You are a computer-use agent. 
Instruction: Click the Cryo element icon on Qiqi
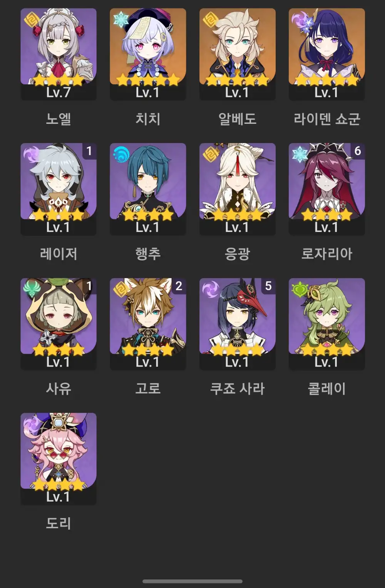pos(121,19)
